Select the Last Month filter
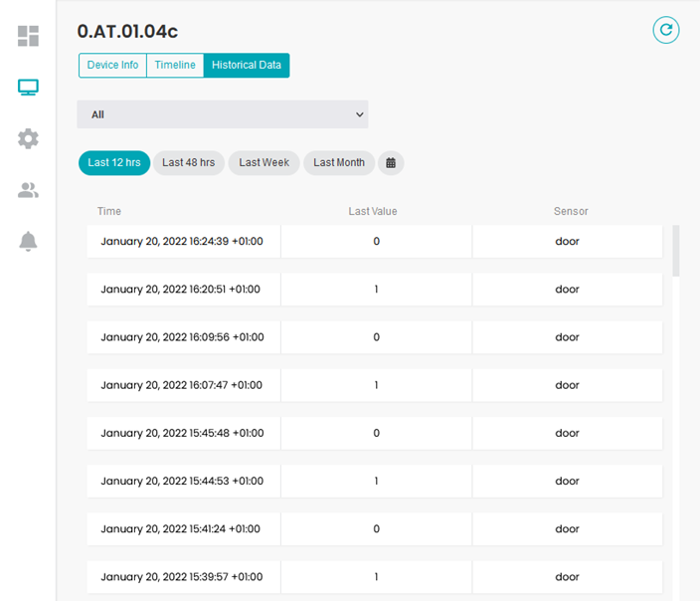The width and height of the screenshot is (700, 601). point(339,162)
